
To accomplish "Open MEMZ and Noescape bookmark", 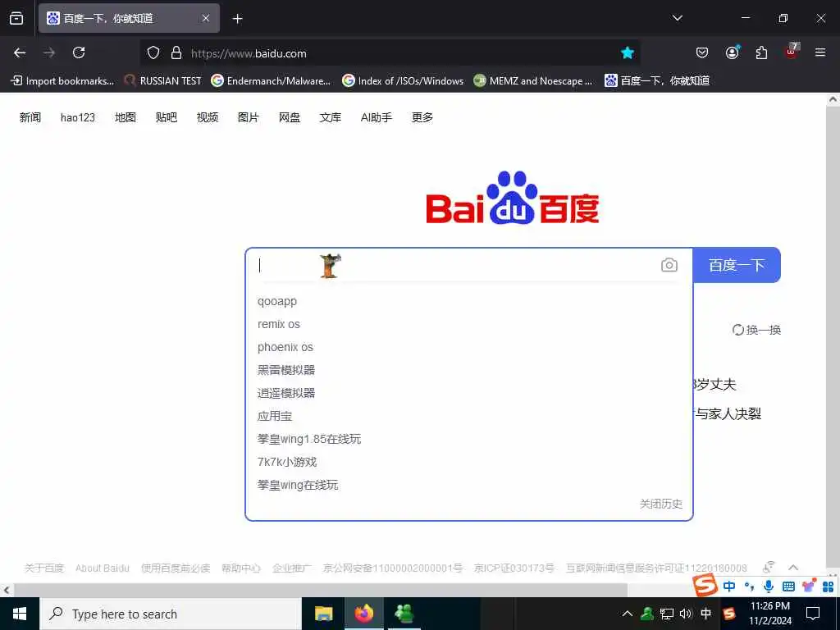I will tap(533, 81).
